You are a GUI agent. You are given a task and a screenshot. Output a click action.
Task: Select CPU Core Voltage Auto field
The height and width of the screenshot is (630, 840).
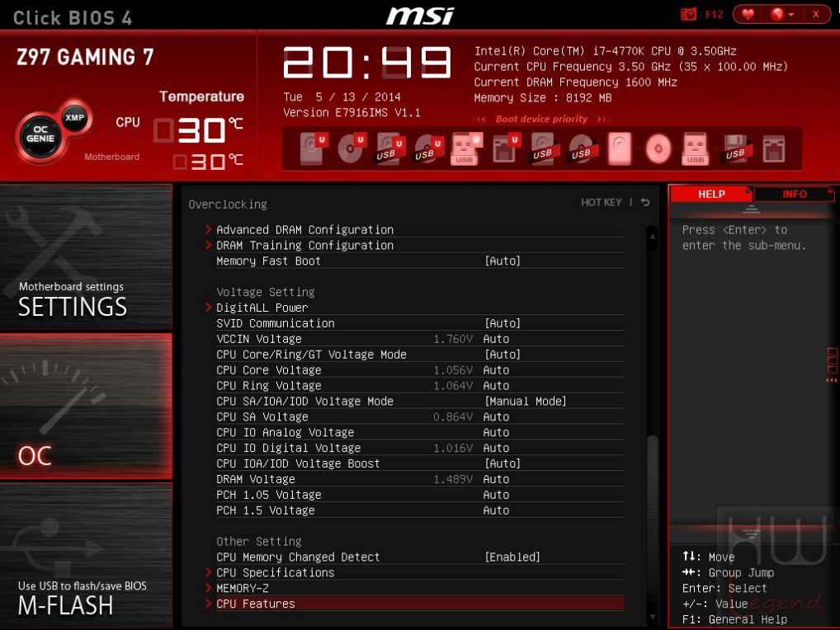point(496,370)
